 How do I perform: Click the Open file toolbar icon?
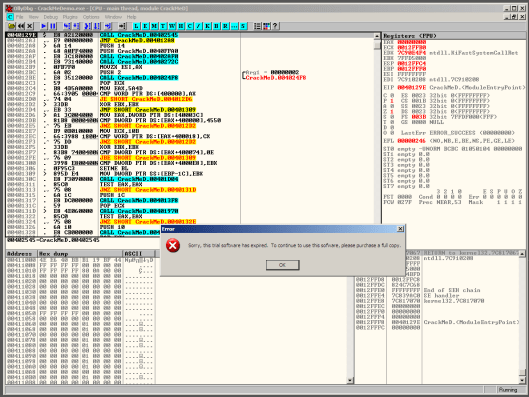coord(12,26)
